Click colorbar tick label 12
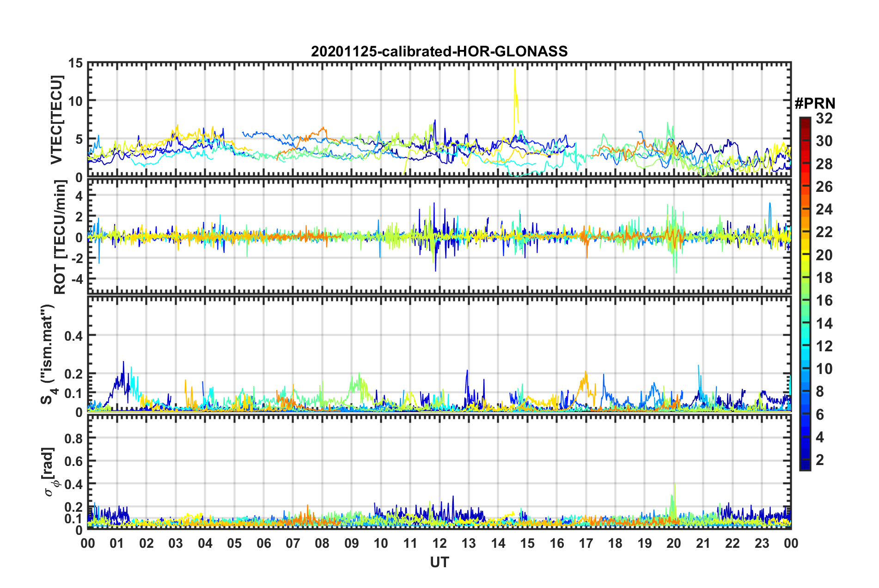The image size is (879, 588). (824, 346)
